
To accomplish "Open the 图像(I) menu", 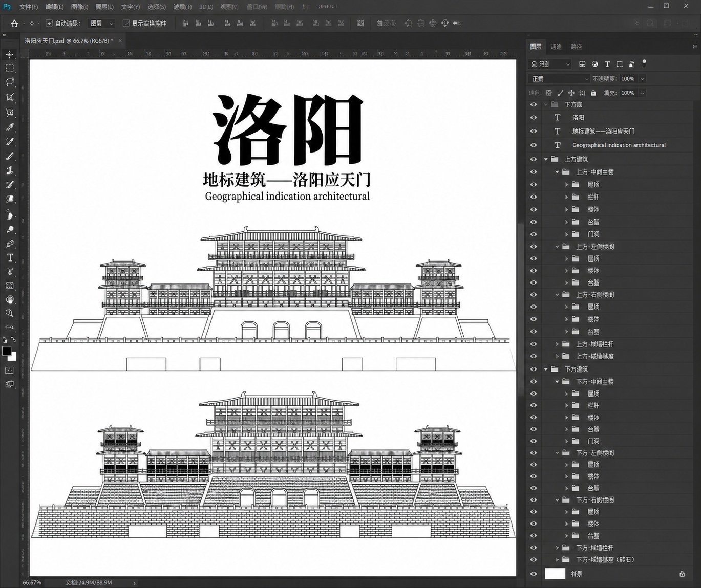I will click(x=79, y=7).
